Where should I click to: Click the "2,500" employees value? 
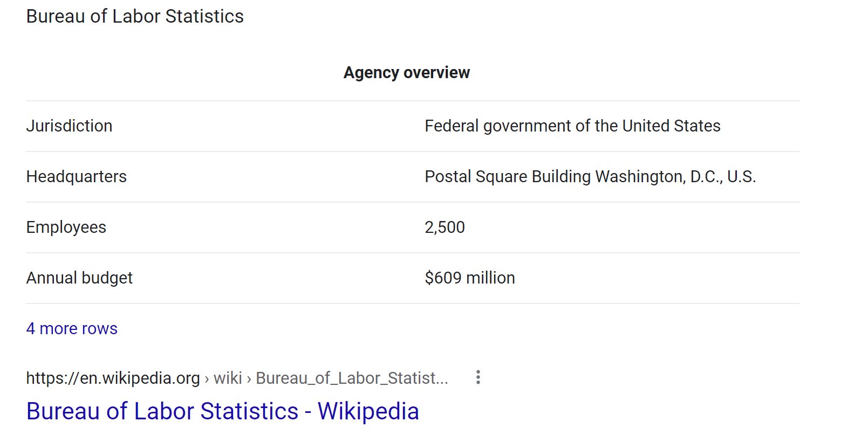(x=445, y=227)
